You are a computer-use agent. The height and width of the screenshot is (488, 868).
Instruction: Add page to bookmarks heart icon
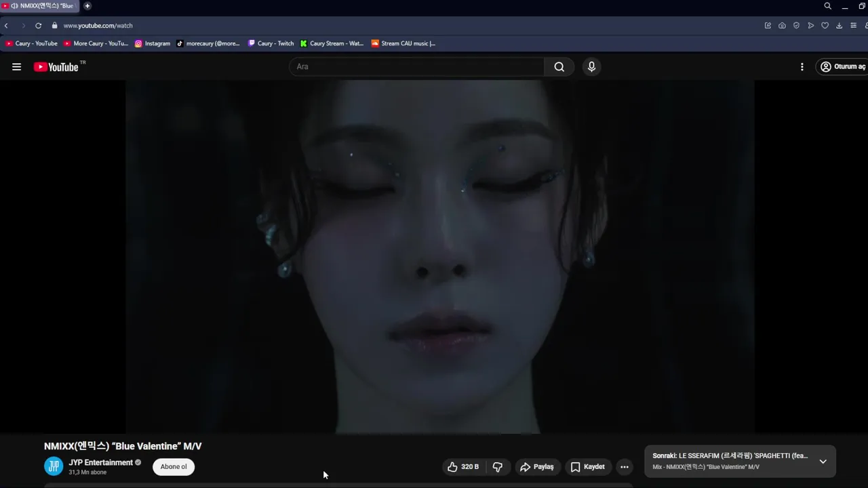[x=825, y=26]
